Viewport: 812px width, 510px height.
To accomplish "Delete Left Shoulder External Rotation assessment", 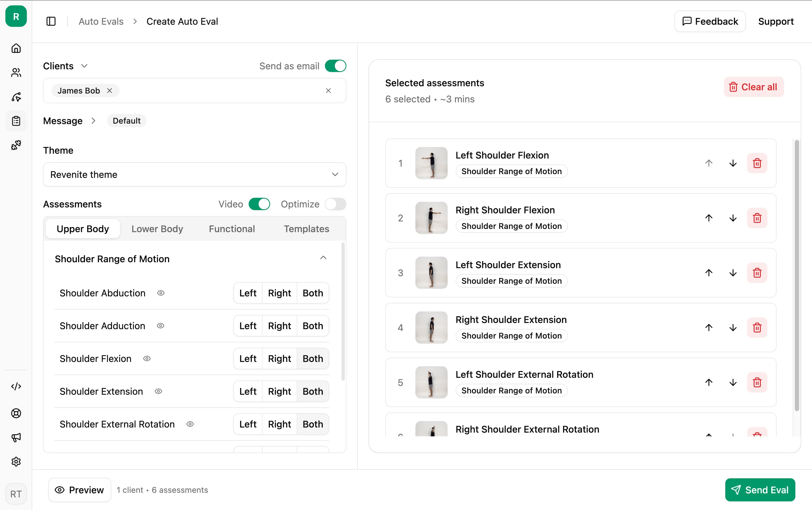I will [x=757, y=383].
